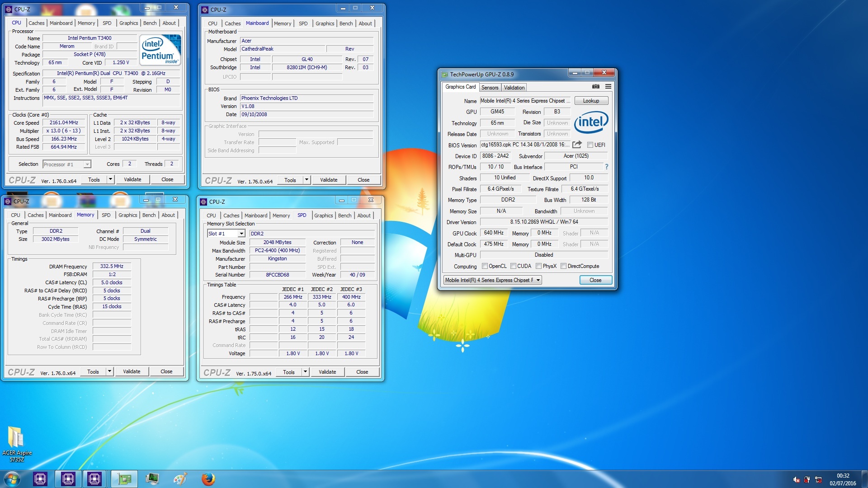Click Validate in CPU-Z SPD window
Image resolution: width=868 pixels, height=488 pixels.
(327, 372)
